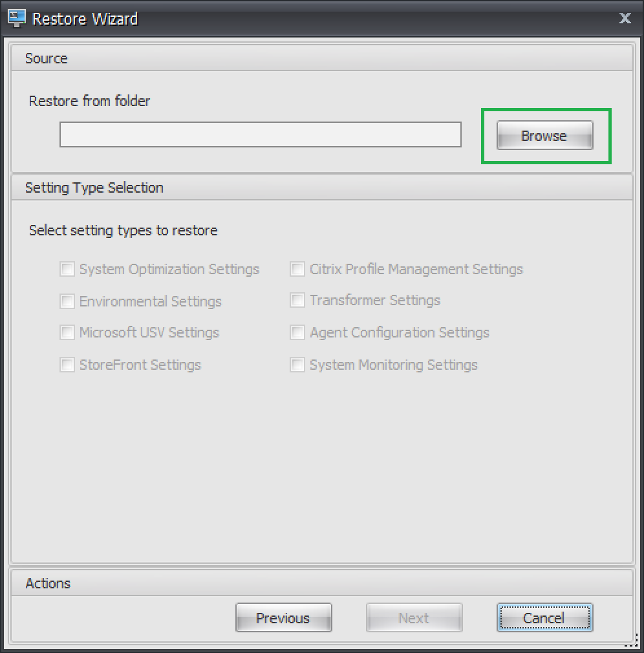Cancel the restore wizard
Screen dimensions: 644x653
[544, 618]
